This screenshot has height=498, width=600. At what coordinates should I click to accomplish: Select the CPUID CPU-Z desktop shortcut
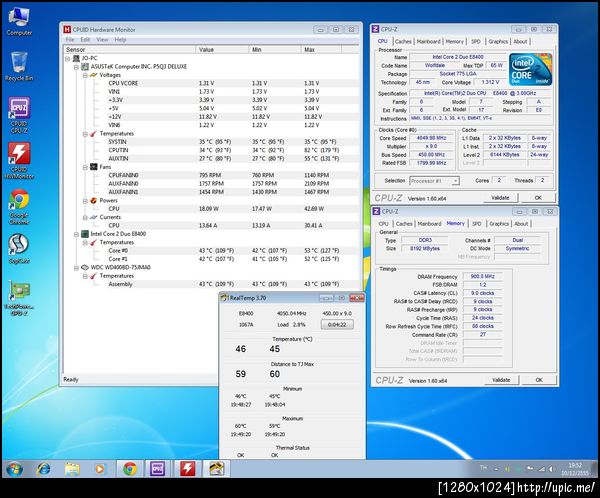click(x=19, y=114)
